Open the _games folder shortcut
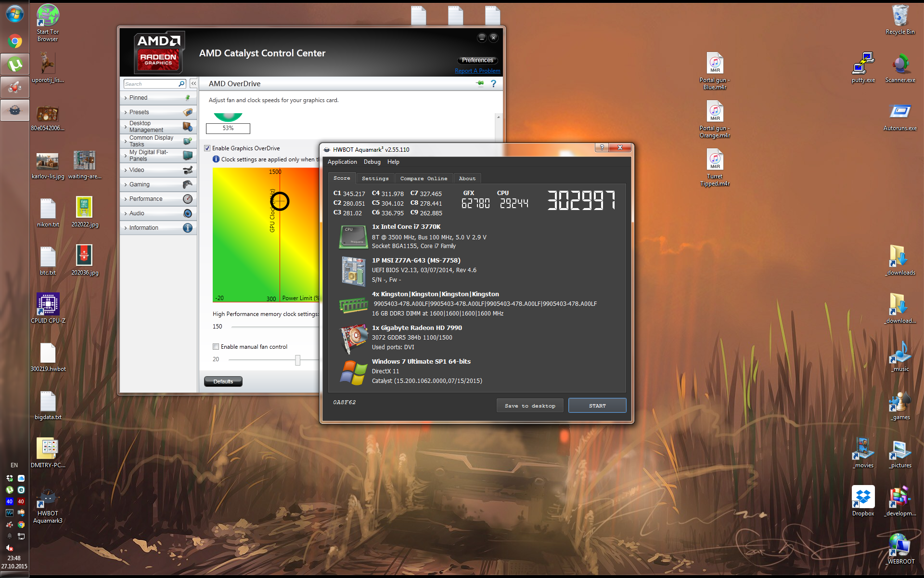The height and width of the screenshot is (578, 924). pyautogui.click(x=900, y=405)
